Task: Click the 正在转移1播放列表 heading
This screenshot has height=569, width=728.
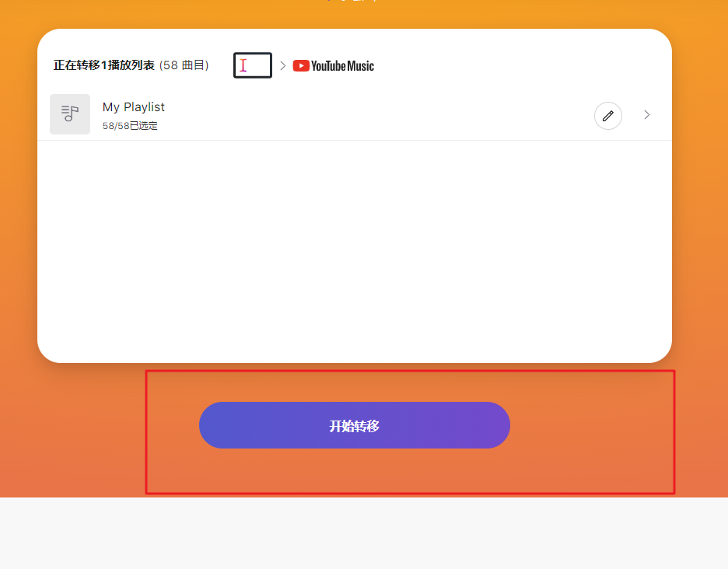Action: pyautogui.click(x=104, y=65)
